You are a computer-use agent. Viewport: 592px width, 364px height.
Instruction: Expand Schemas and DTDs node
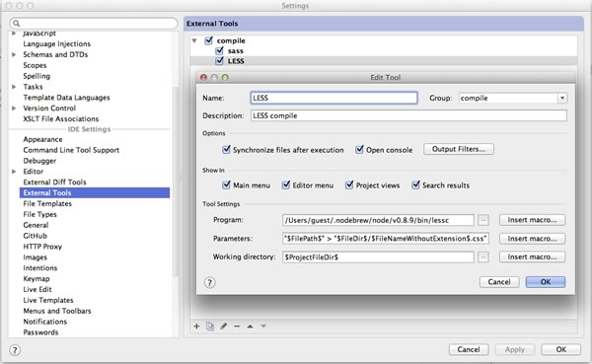14,55
